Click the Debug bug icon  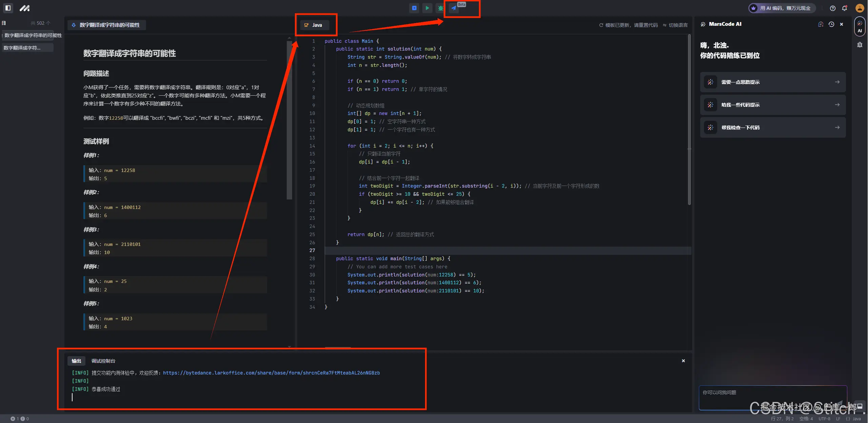(x=440, y=8)
